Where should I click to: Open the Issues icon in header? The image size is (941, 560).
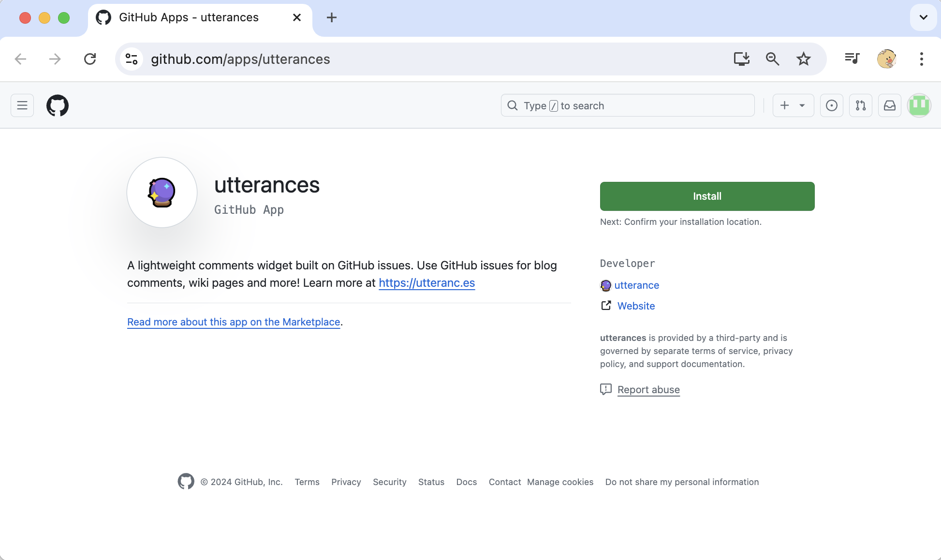(x=832, y=105)
